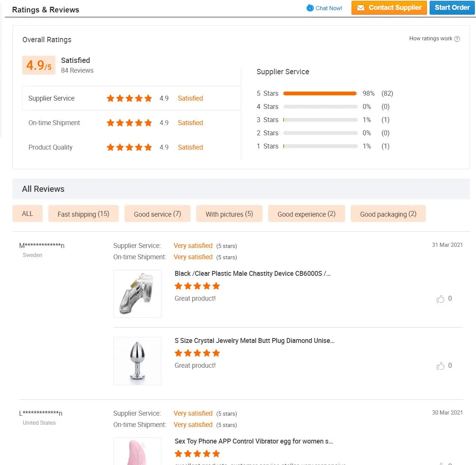
Task: Click the Chat Now bubble icon
Action: pyautogui.click(x=310, y=8)
